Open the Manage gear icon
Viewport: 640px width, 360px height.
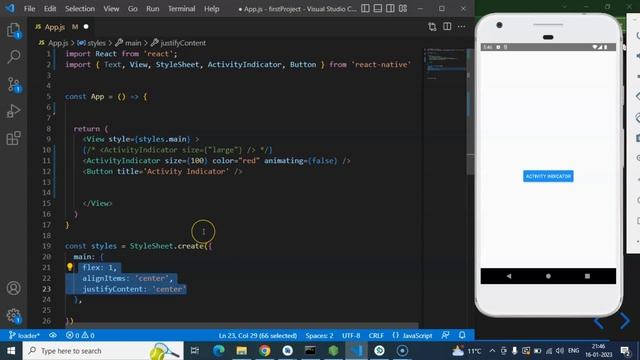13,315
